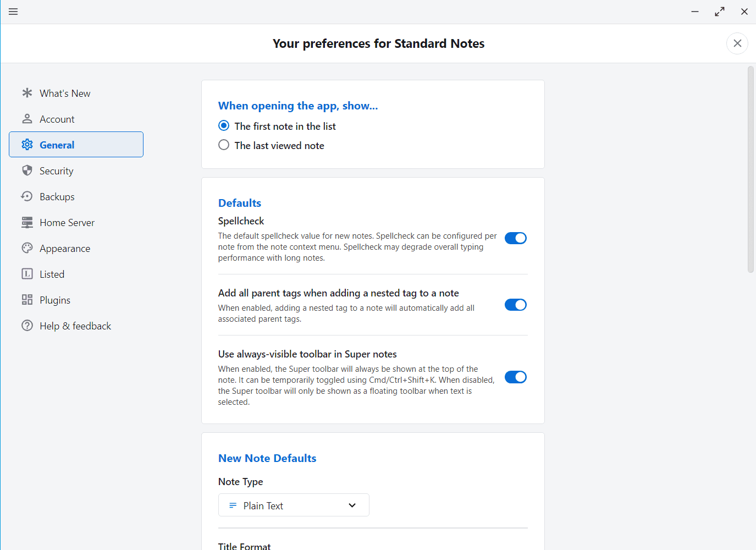Close the preferences dialog

point(737,43)
